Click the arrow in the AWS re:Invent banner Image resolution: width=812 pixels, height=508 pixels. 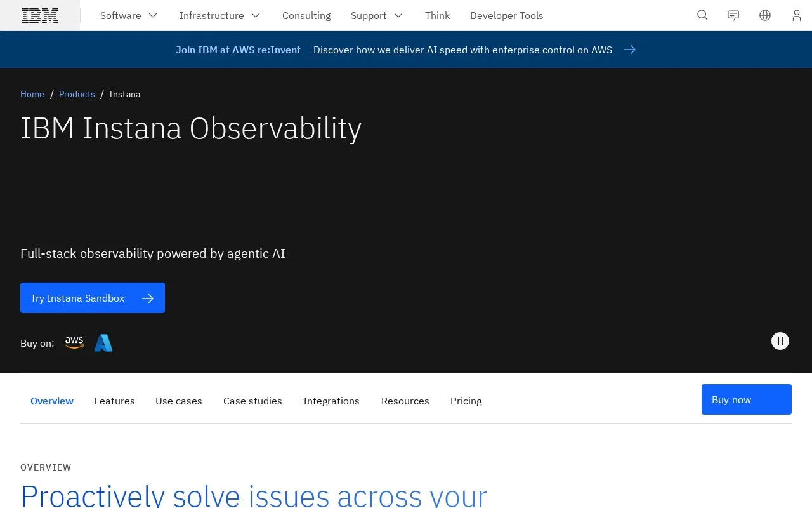tap(630, 50)
